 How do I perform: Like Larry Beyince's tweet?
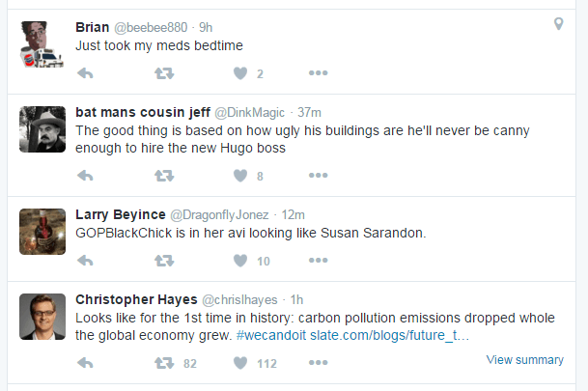point(240,261)
